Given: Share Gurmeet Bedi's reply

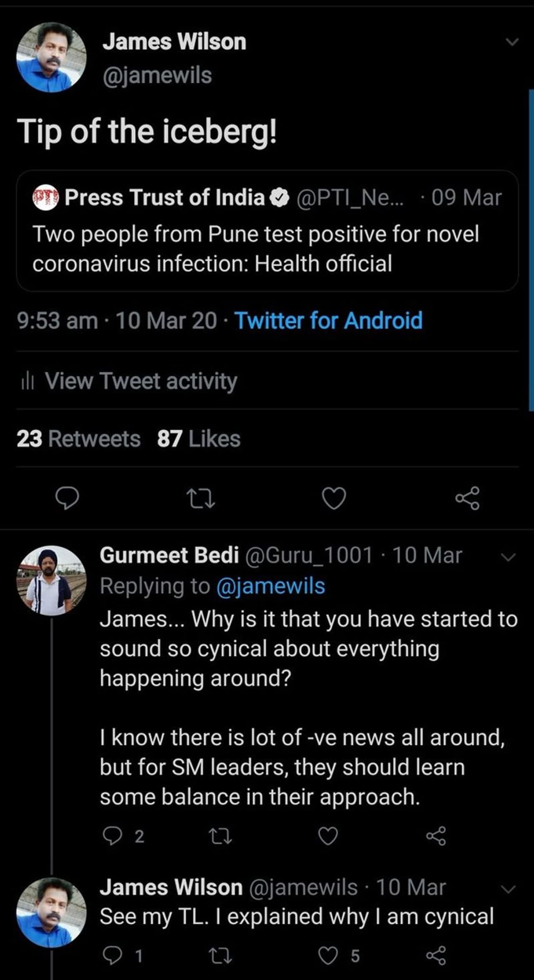Looking at the screenshot, I should [x=436, y=836].
